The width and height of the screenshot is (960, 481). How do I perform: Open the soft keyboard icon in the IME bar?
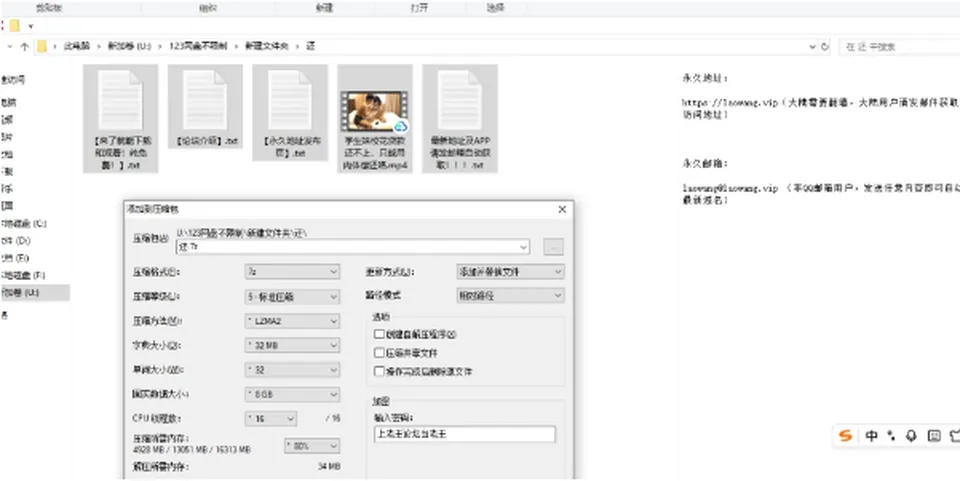pos(934,436)
